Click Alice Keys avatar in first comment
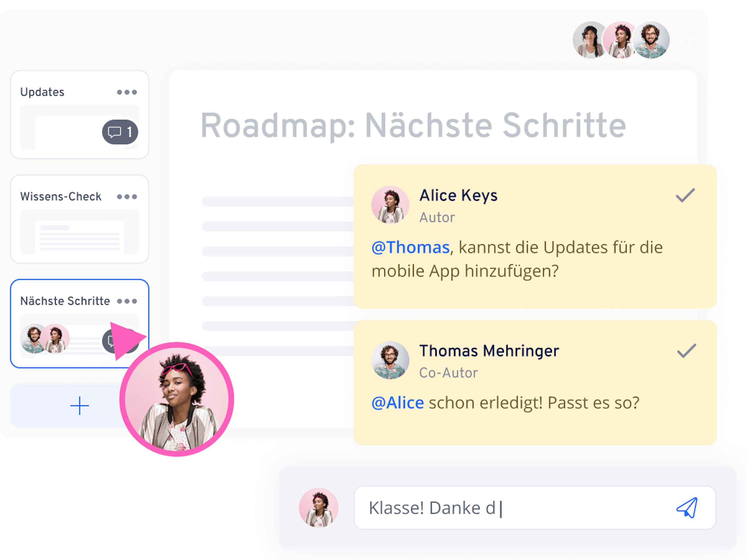747x560 pixels. point(390,205)
